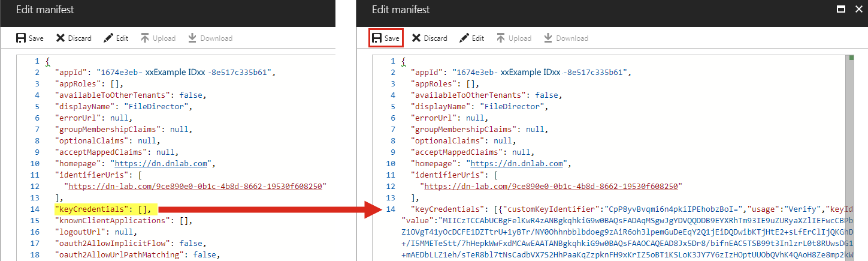
Task: Click the red-outlined Save button in right panel
Action: coord(386,38)
